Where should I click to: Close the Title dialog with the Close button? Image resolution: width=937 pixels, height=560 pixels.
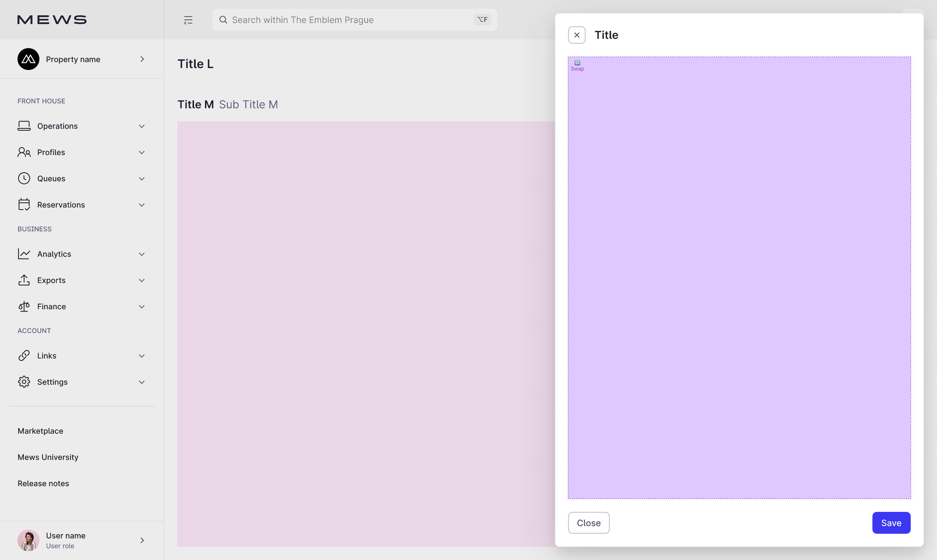(589, 523)
